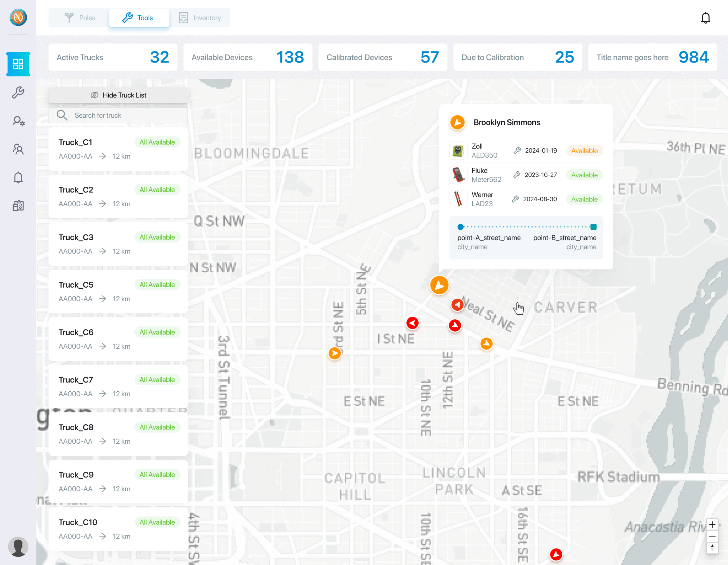Click the notification bell at top right
Viewport: 728px width, 565px height.
[x=706, y=18]
